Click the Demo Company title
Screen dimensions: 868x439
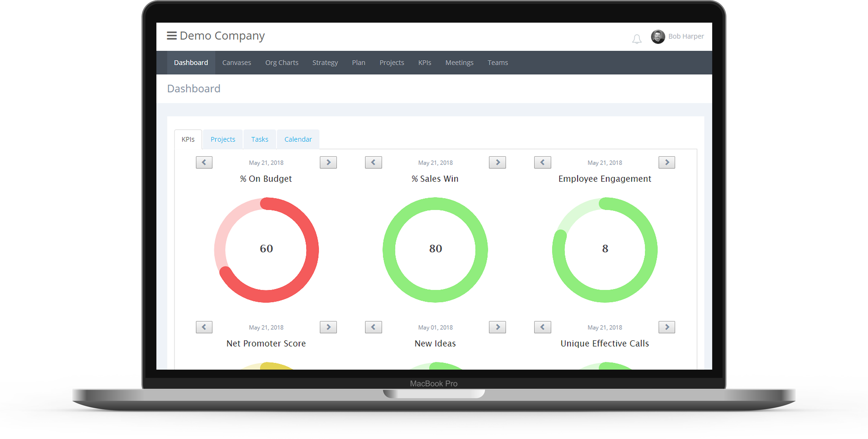coord(222,36)
